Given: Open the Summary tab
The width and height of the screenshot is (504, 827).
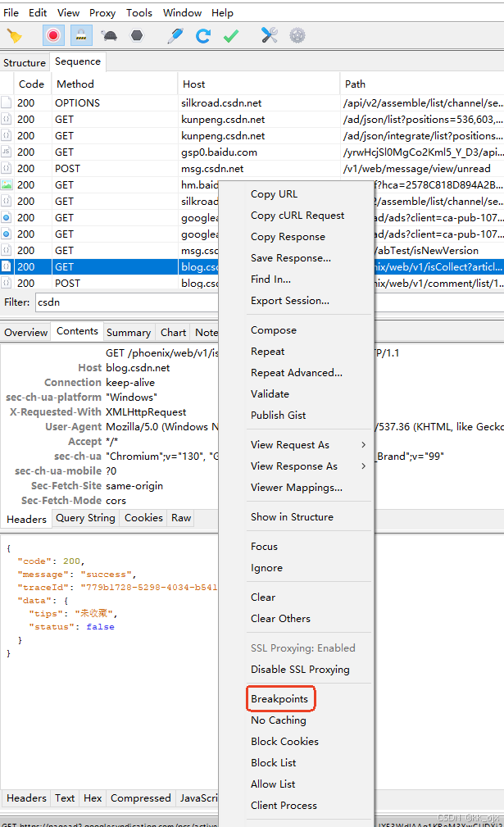Looking at the screenshot, I should pyautogui.click(x=129, y=332).
